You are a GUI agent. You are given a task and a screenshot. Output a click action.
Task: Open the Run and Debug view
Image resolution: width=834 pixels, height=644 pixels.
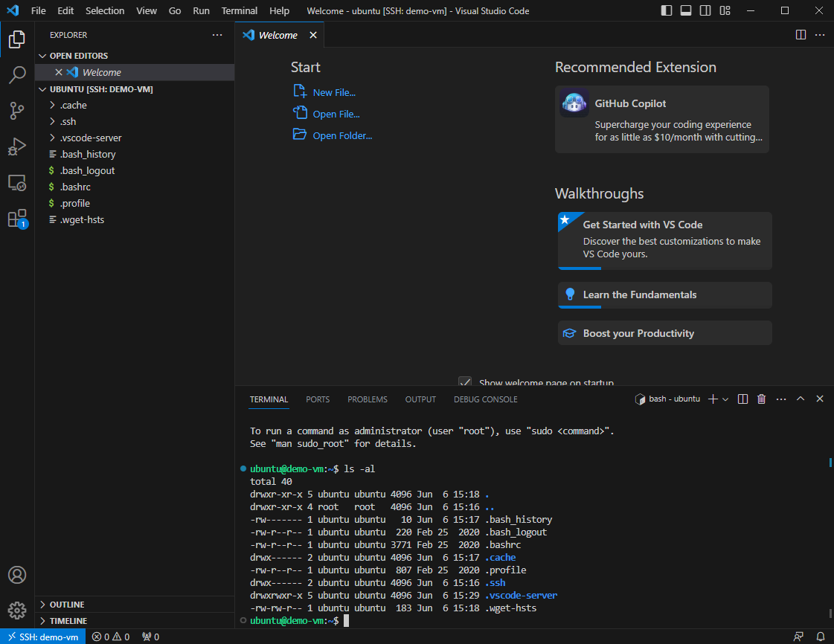[17, 146]
